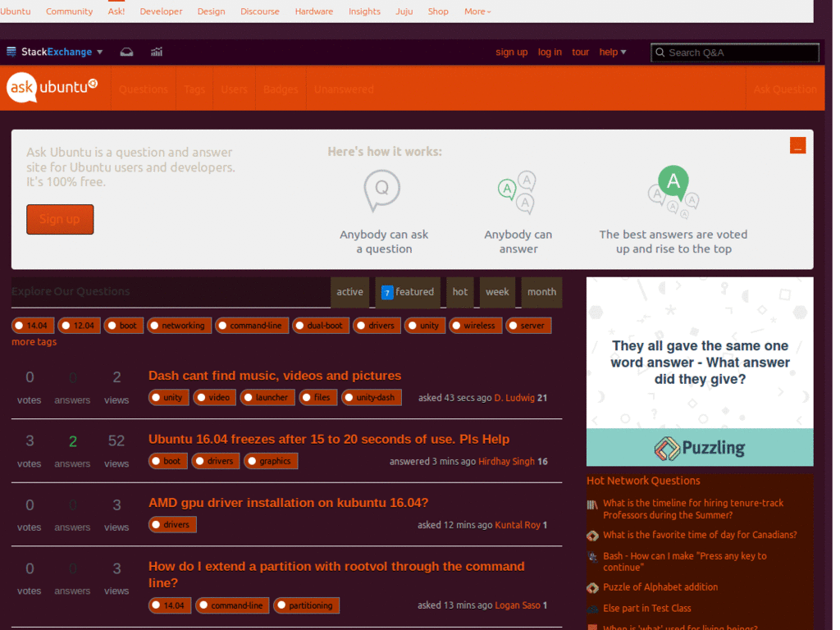Select the server tag
The width and height of the screenshot is (840, 630).
[x=528, y=325]
